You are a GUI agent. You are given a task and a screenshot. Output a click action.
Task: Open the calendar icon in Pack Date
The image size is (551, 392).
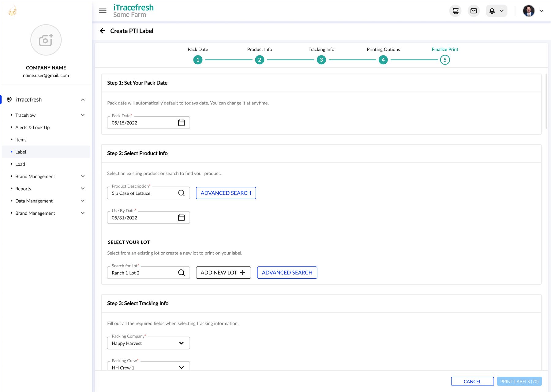coord(181,123)
